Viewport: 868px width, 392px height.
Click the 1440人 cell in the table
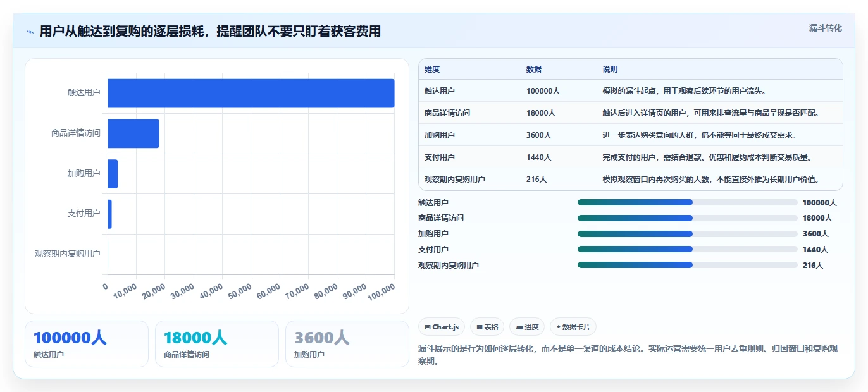[538, 157]
